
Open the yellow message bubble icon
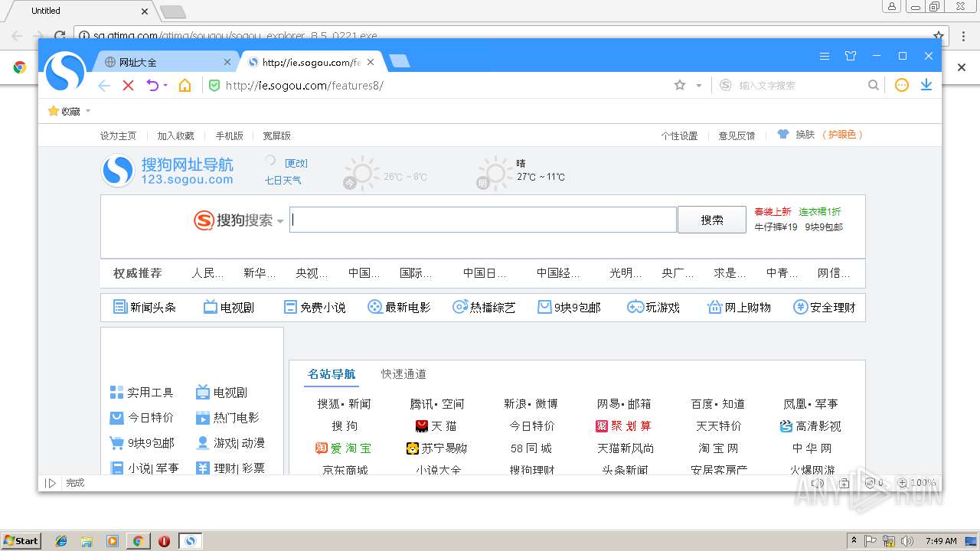click(x=902, y=85)
